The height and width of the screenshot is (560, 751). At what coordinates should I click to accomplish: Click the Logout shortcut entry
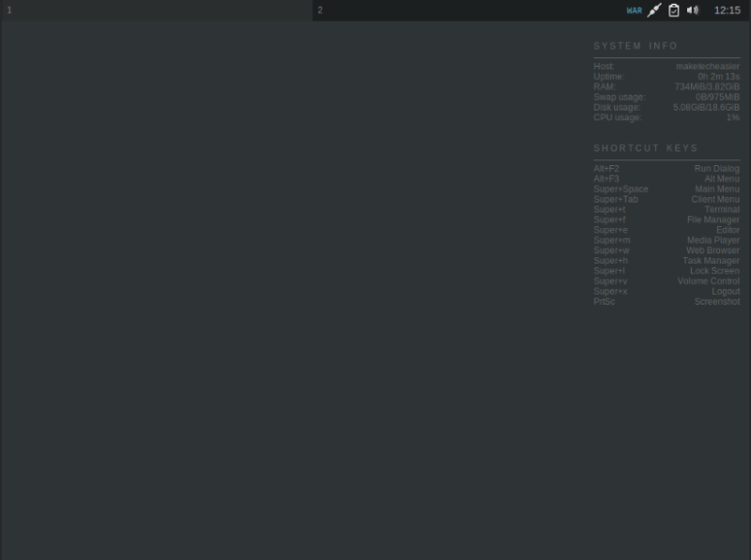(727, 291)
